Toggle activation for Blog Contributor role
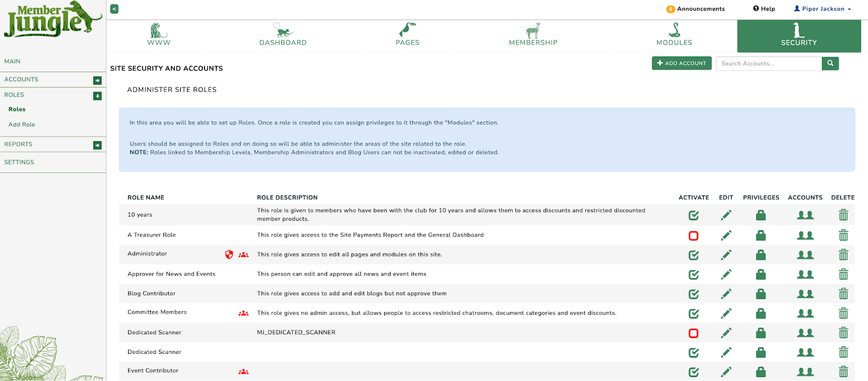This screenshot has width=868, height=381. click(x=693, y=294)
